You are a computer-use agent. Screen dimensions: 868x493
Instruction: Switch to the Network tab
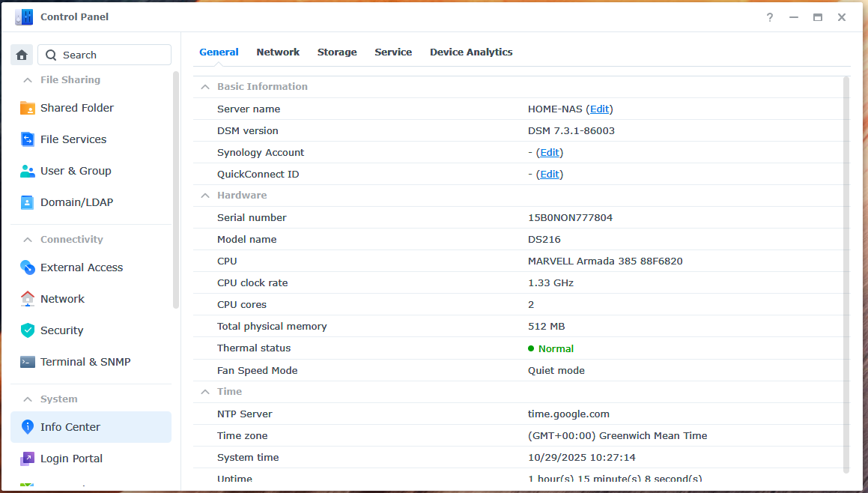pos(278,52)
